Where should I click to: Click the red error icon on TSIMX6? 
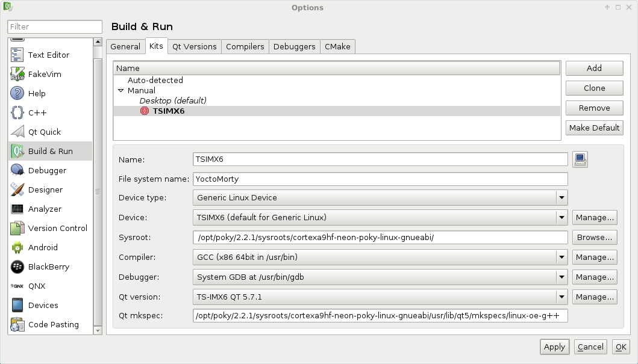[x=145, y=111]
